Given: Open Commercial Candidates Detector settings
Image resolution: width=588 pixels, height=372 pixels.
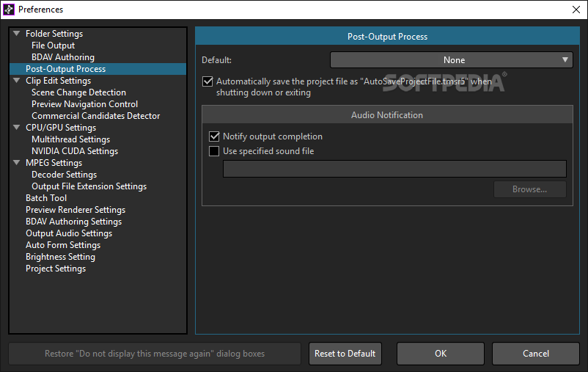Looking at the screenshot, I should pyautogui.click(x=95, y=116).
